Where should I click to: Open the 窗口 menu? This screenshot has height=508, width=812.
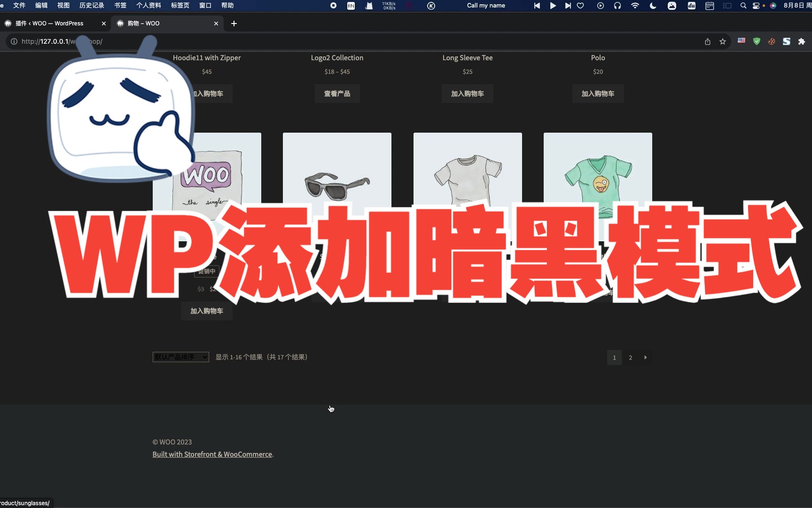(205, 6)
